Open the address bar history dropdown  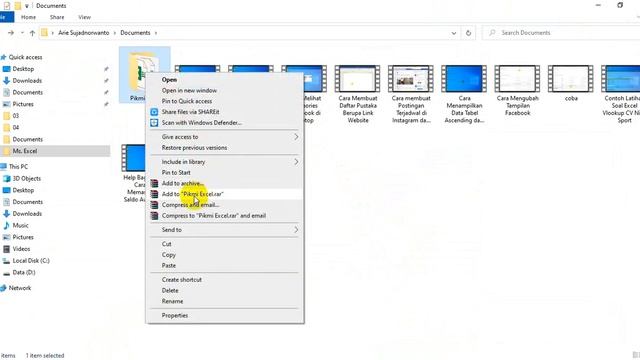coord(453,33)
